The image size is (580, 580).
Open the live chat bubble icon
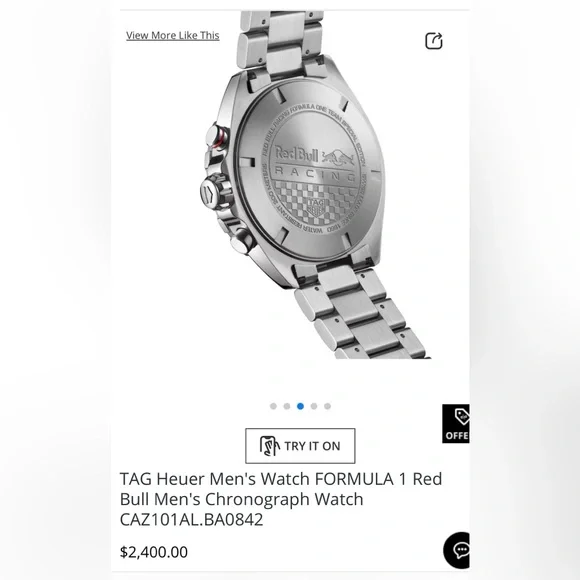click(457, 550)
